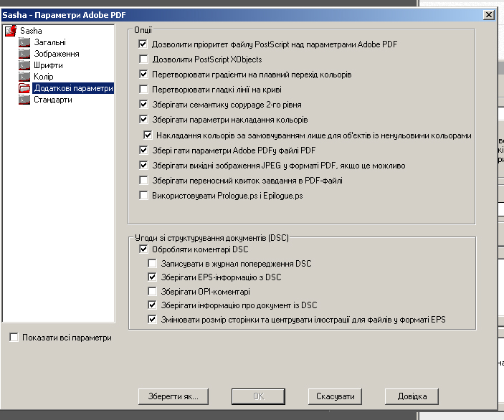Click the Стандарти folder icon
504x420 pixels.
[25, 100]
